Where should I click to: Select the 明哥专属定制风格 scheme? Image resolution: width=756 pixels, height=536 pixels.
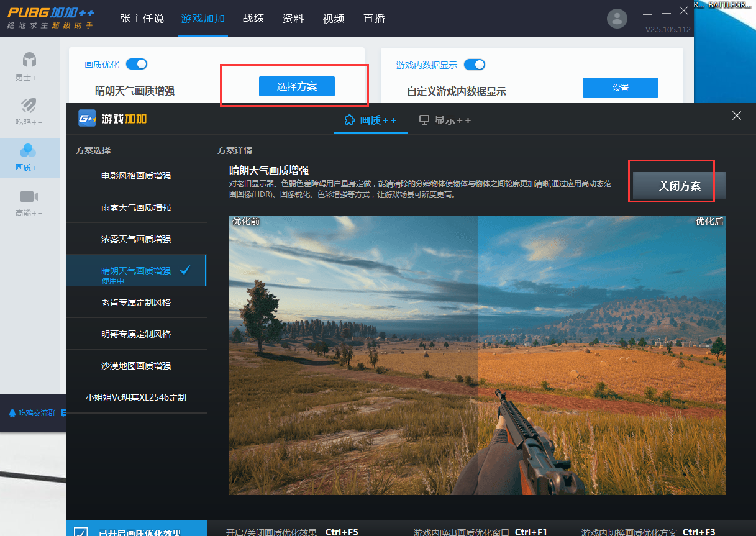pyautogui.click(x=136, y=334)
